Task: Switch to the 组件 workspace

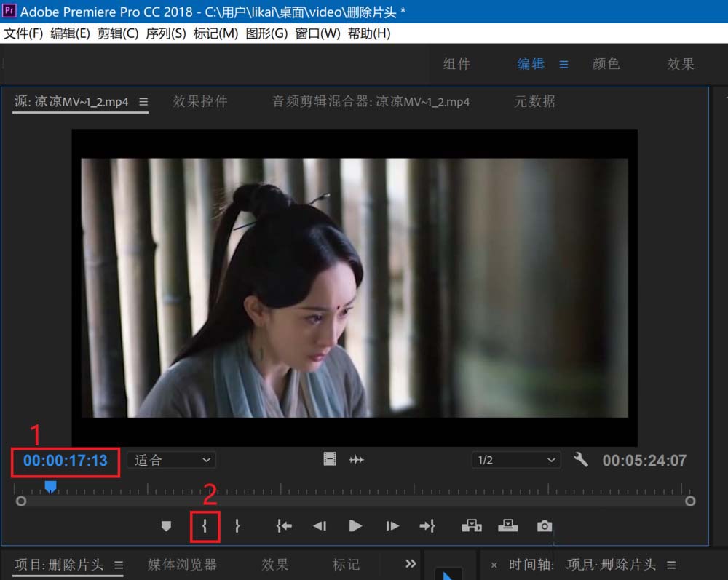Action: point(456,64)
